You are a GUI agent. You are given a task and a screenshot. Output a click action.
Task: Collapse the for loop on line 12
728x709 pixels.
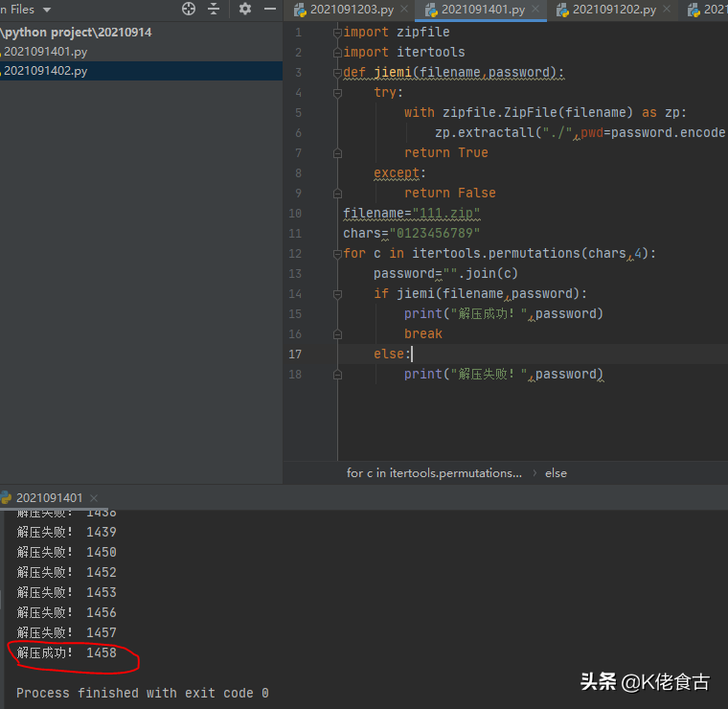336,254
